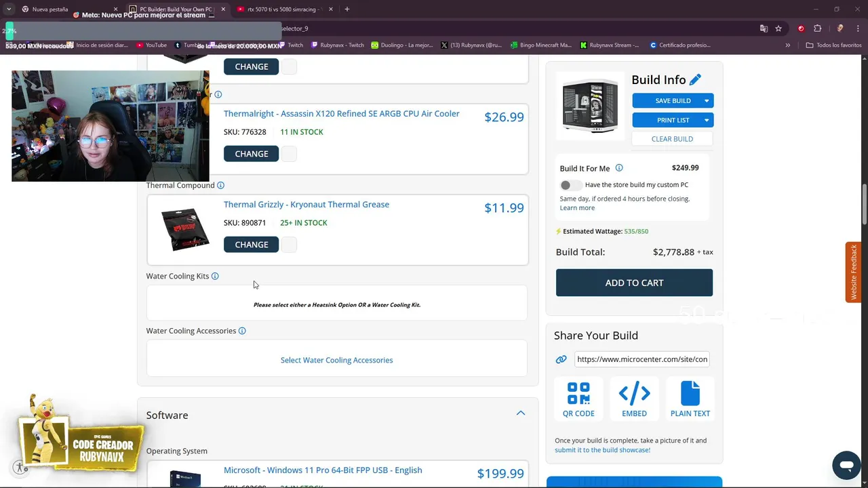Open the tab search dropdown arrow
Viewport: 868px width, 488px height.
click(9, 9)
